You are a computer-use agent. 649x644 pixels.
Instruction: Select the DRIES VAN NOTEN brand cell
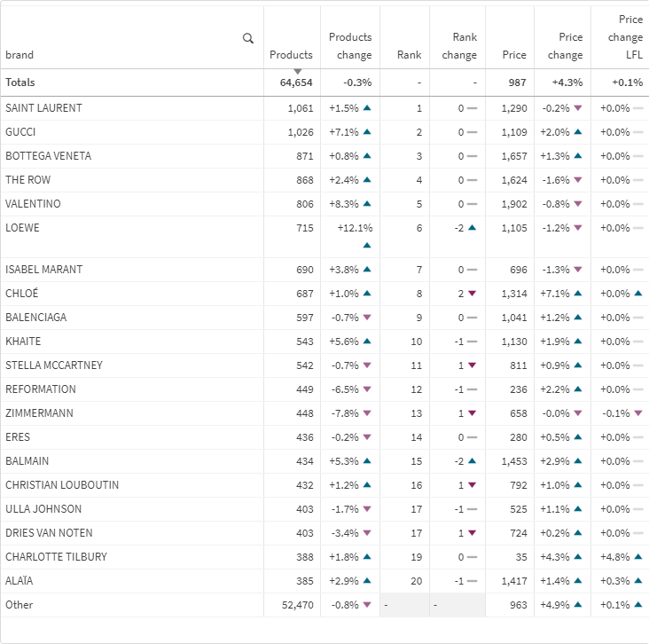(x=132, y=534)
